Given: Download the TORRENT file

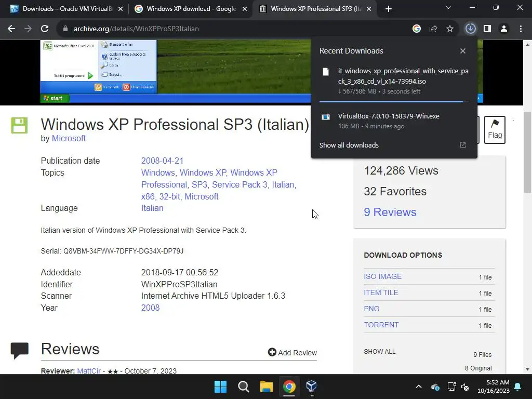Looking at the screenshot, I should (381, 325).
